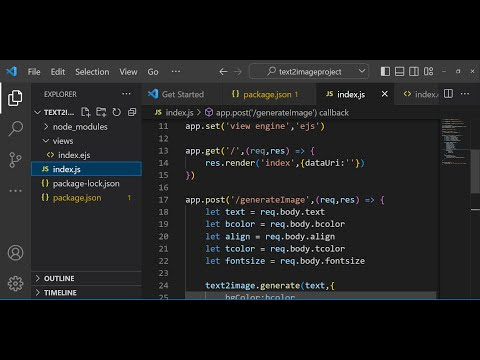
Task: Click the res.render line 14 code
Action: 285,163
